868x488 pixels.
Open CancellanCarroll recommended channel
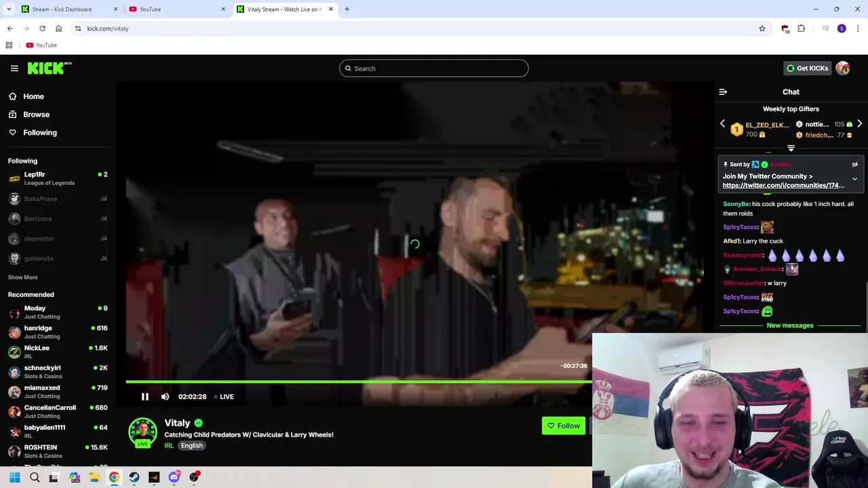coord(58,411)
